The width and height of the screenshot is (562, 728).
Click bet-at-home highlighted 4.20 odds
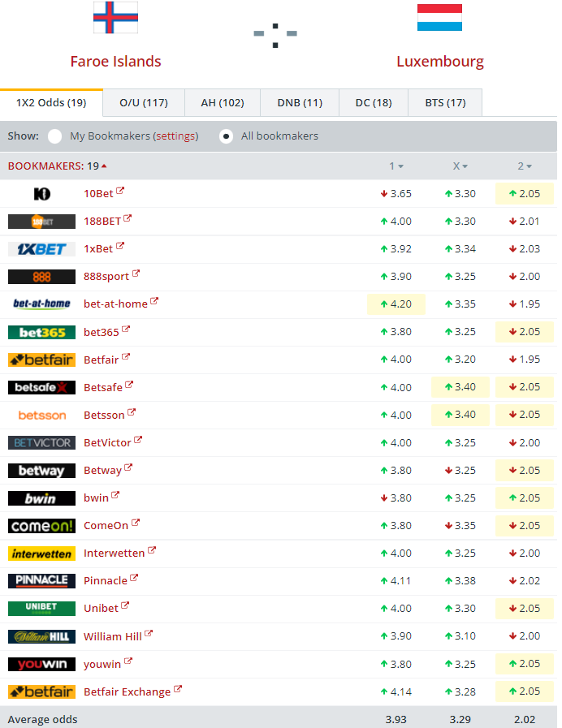pos(396,304)
